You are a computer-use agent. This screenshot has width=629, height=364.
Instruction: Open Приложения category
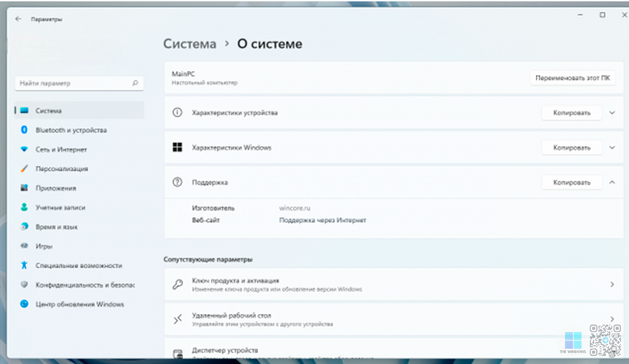pyautogui.click(x=80, y=188)
